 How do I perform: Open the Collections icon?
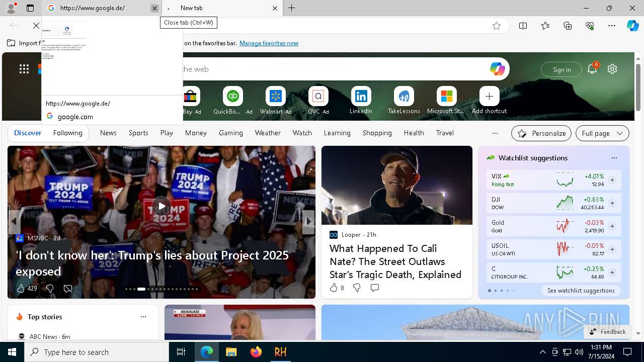(x=568, y=26)
